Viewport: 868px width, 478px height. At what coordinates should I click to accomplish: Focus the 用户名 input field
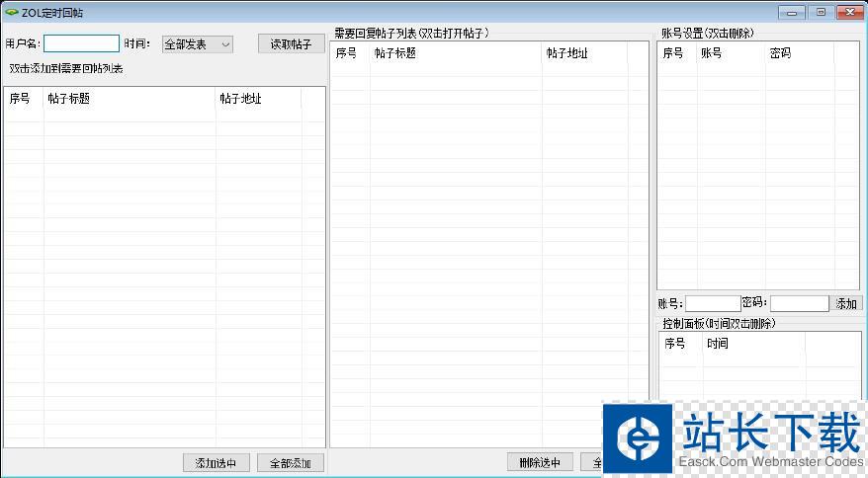tap(81, 43)
